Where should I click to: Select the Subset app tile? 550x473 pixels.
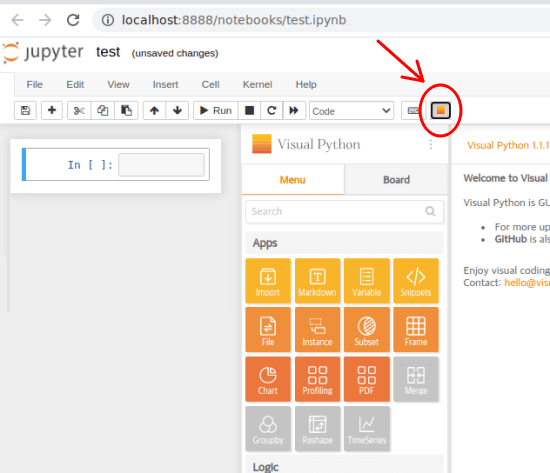coord(367,330)
